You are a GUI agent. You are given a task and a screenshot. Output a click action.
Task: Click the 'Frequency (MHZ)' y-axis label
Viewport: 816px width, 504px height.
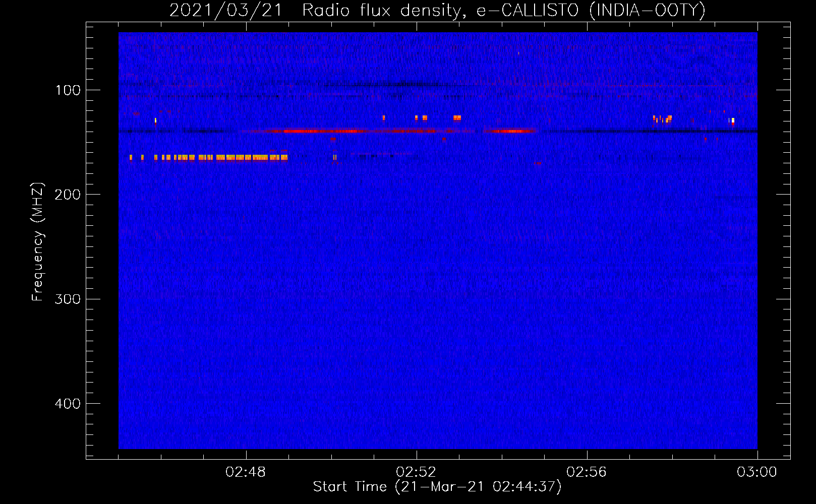38,242
